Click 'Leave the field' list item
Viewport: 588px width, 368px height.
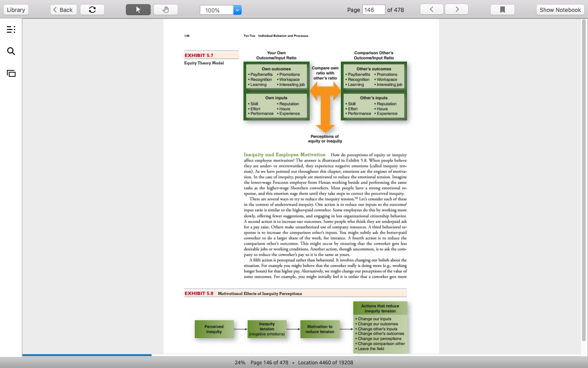(x=371, y=349)
